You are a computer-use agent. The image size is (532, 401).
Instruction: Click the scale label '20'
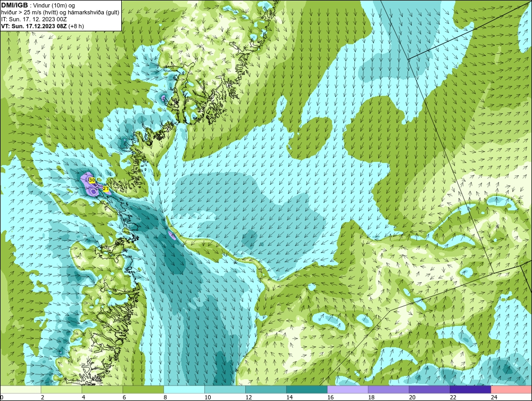click(x=412, y=397)
